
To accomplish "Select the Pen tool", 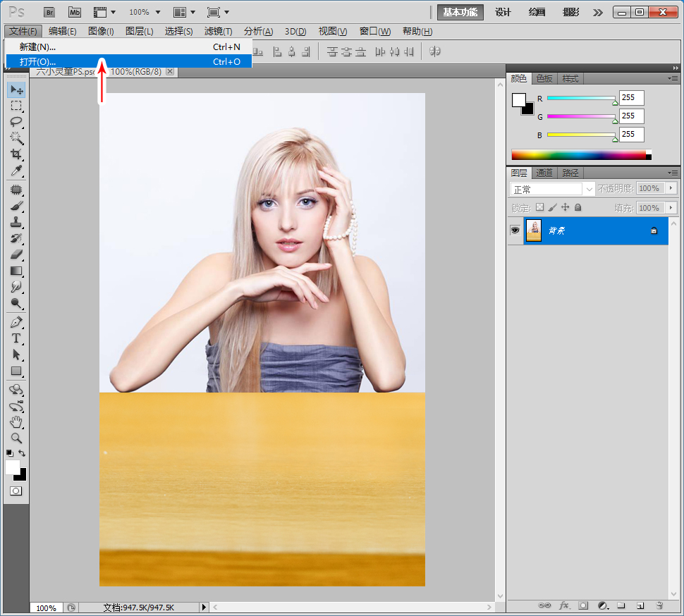I will (17, 323).
